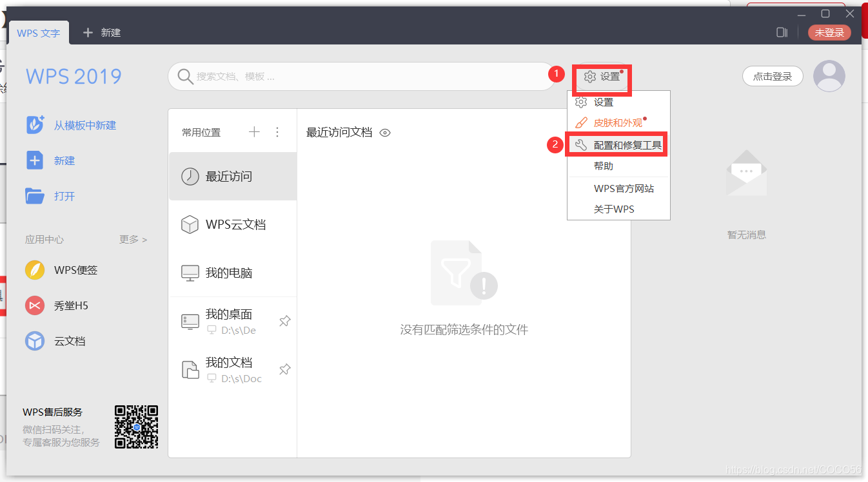This screenshot has height=482, width=868.
Task: Toggle the eye icon beside 最近访问文档
Action: click(x=385, y=133)
